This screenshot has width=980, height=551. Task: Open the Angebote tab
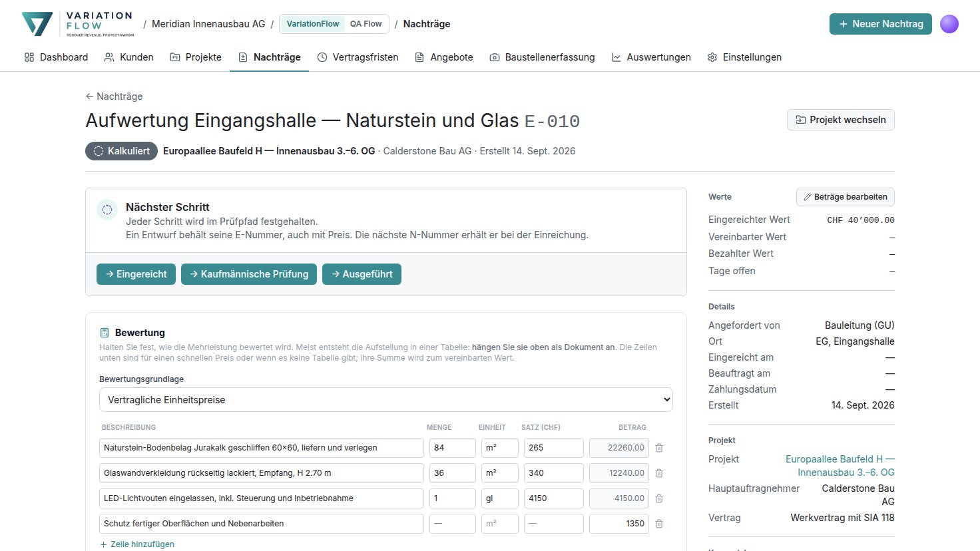click(x=444, y=57)
